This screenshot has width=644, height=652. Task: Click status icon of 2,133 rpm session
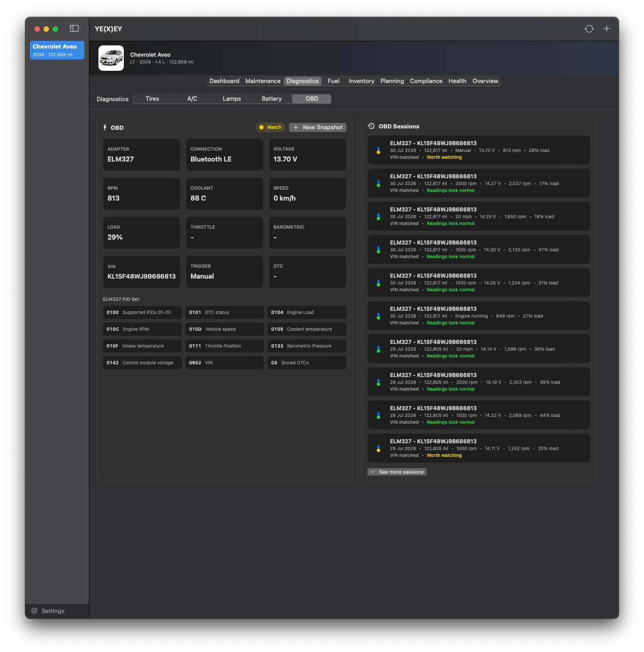tap(378, 250)
